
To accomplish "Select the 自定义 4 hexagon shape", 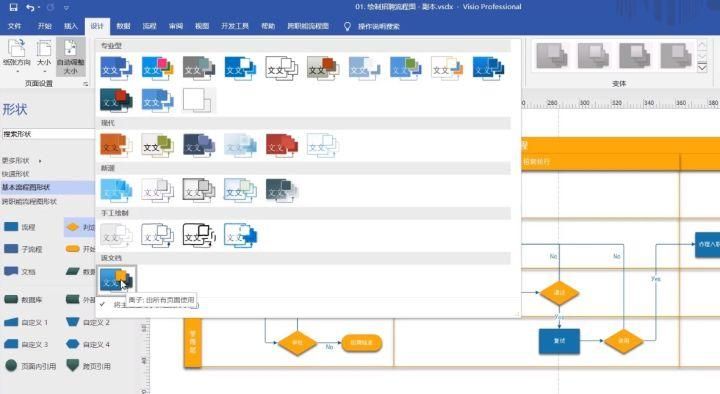I will tap(88, 344).
